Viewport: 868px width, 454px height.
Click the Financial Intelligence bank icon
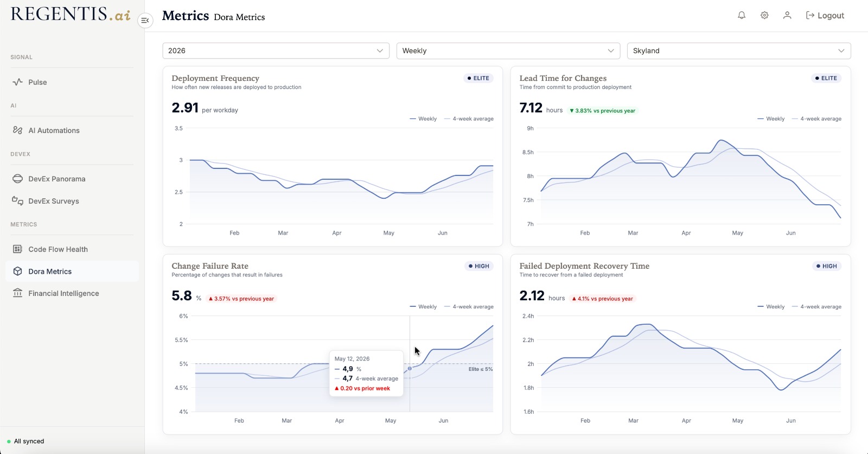[18, 293]
